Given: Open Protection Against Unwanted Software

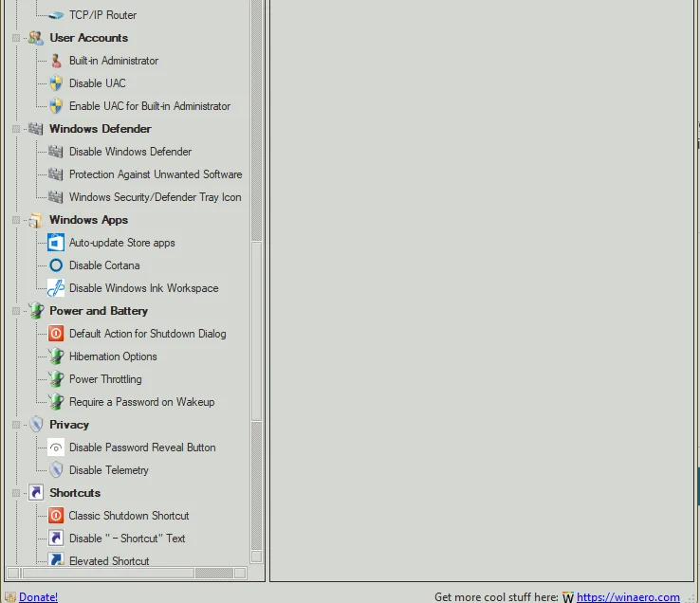Looking at the screenshot, I should click(156, 174).
